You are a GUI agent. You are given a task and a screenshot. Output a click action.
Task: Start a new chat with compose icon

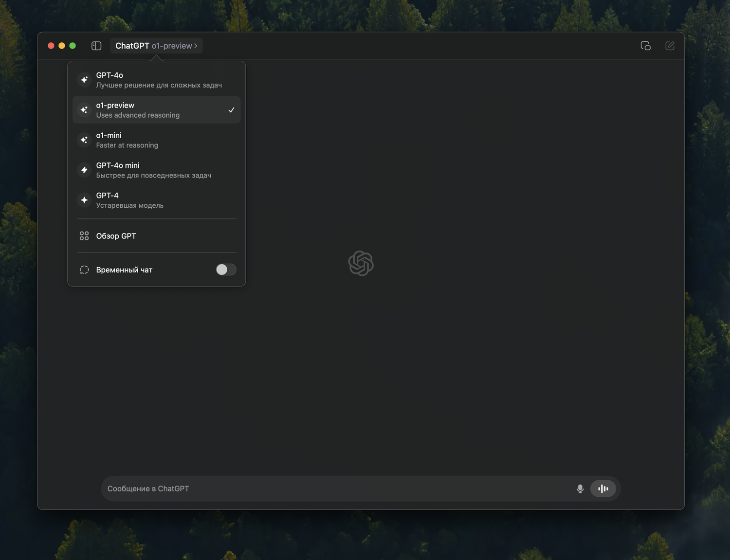click(670, 46)
